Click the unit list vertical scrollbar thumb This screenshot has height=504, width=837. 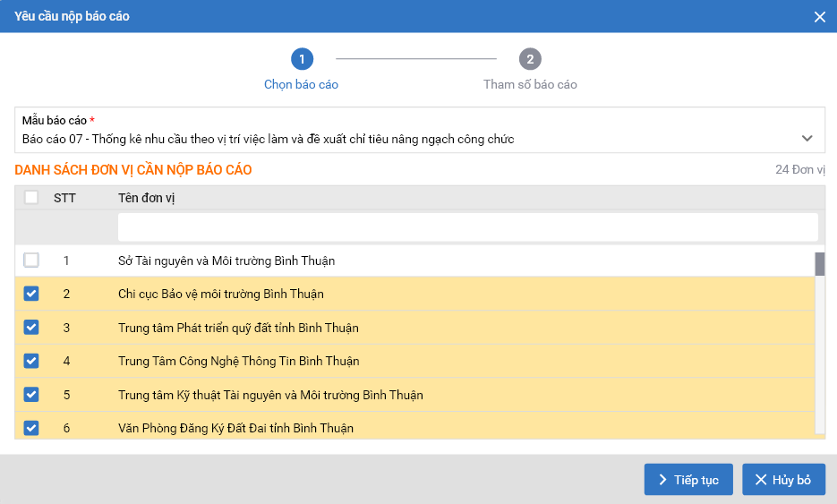[819, 265]
